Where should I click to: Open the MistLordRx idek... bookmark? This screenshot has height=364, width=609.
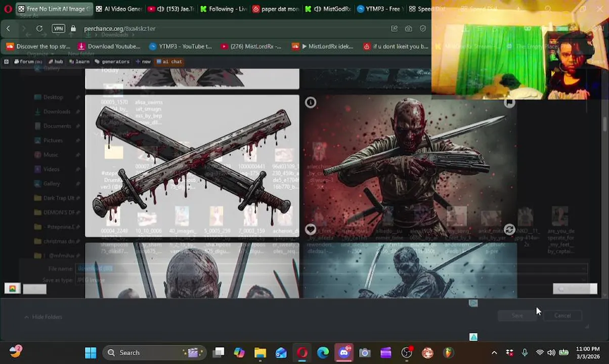[x=323, y=47]
